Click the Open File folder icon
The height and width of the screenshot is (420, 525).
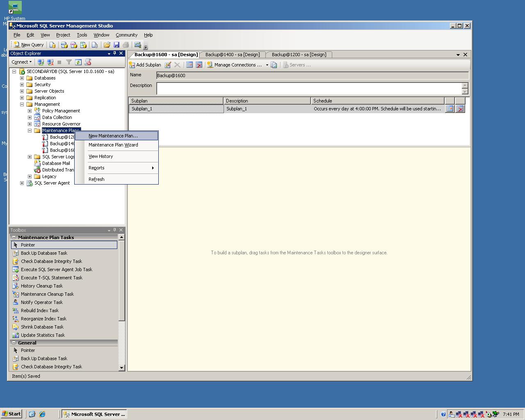(x=107, y=45)
